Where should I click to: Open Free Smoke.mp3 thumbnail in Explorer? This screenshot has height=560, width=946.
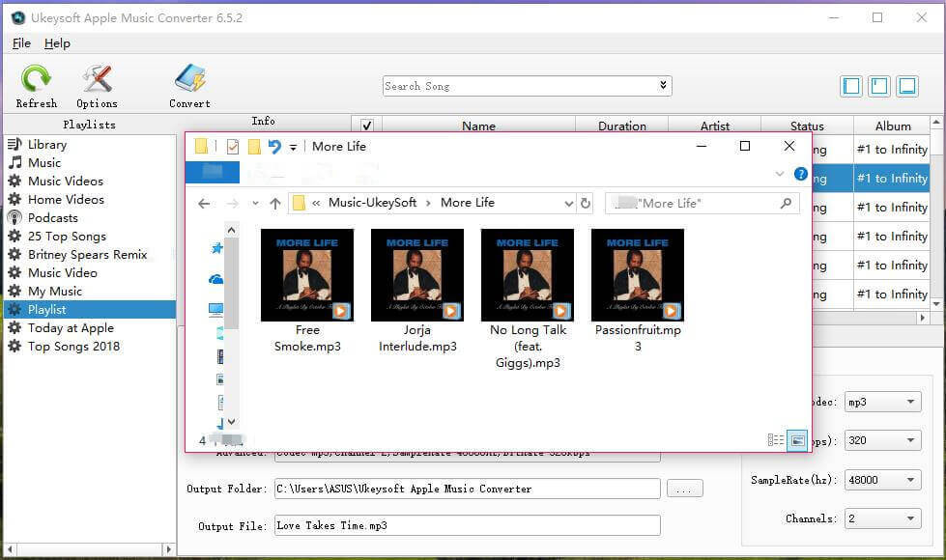coord(307,275)
